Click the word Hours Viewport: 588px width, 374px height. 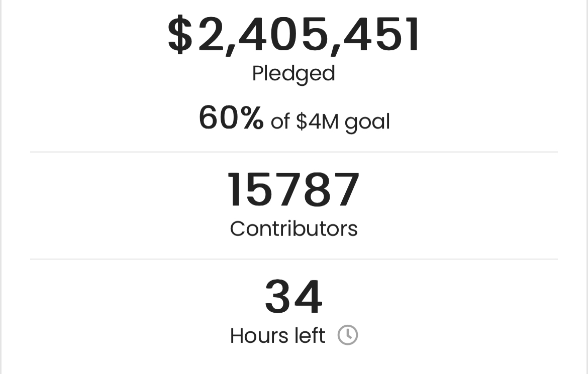click(x=259, y=335)
